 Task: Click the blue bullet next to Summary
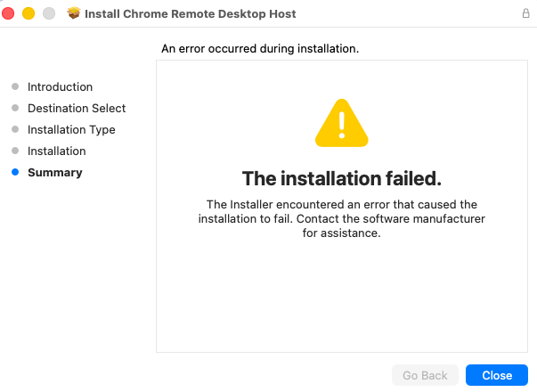(15, 173)
